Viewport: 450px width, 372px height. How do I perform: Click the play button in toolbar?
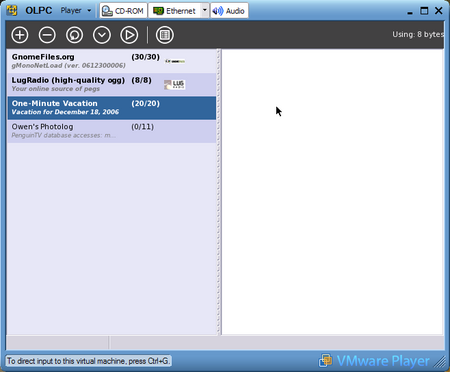(x=129, y=35)
